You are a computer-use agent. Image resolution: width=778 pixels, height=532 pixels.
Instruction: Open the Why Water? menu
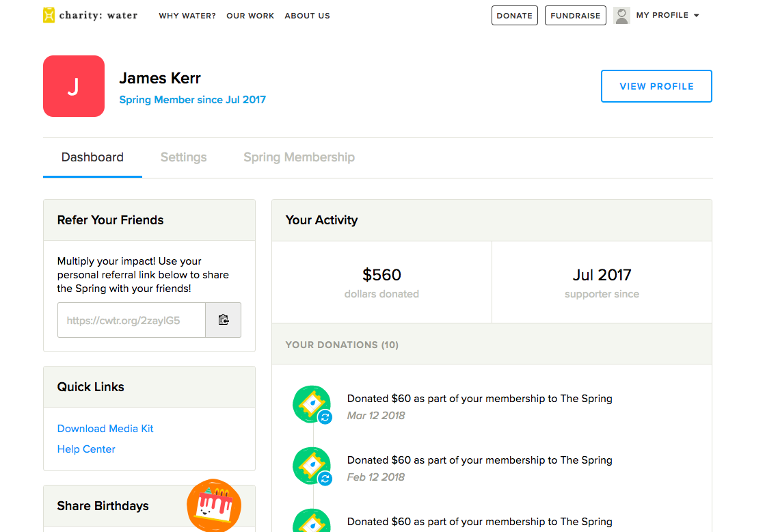(187, 16)
